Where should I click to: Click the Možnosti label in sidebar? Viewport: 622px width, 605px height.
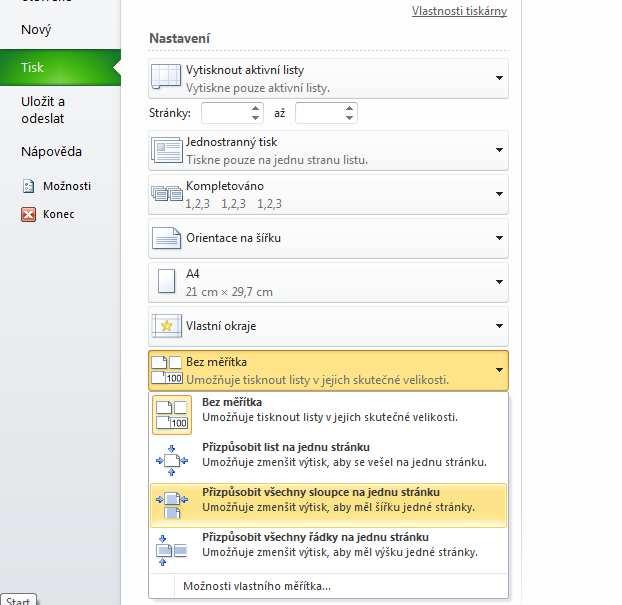click(x=67, y=186)
